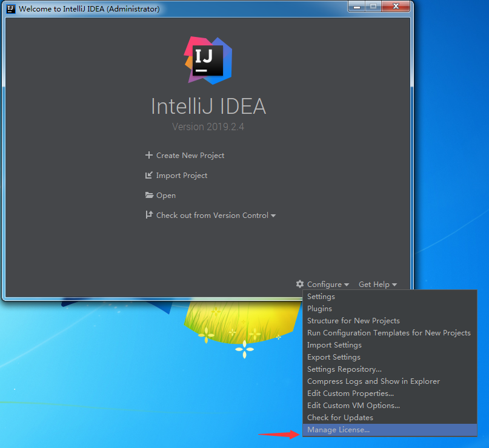Open Settings from the Configure menu
Viewport: 489px width, 448px height.
[321, 296]
